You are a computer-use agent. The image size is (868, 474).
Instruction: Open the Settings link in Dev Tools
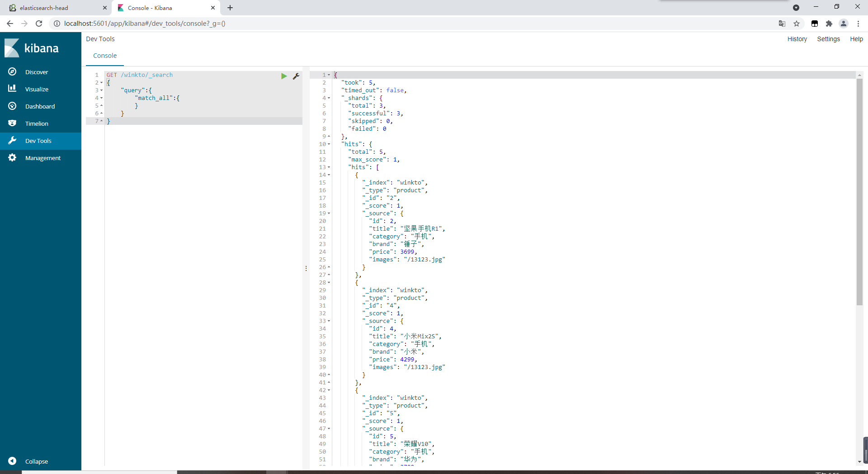[828, 39]
